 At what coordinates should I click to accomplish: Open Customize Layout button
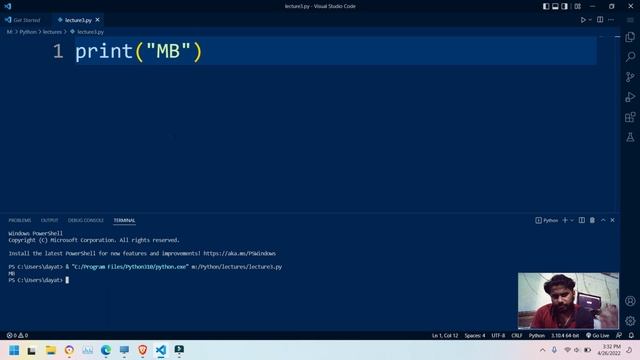(x=578, y=6)
